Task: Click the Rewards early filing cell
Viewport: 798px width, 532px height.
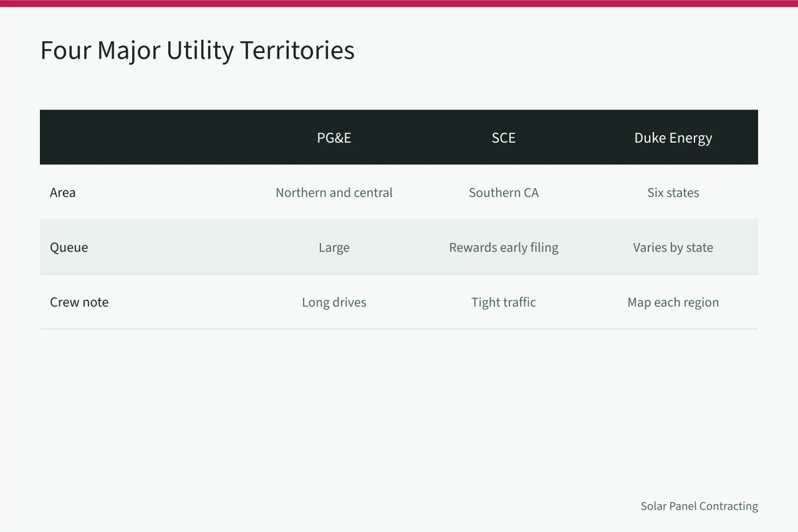Action: pyautogui.click(x=504, y=248)
